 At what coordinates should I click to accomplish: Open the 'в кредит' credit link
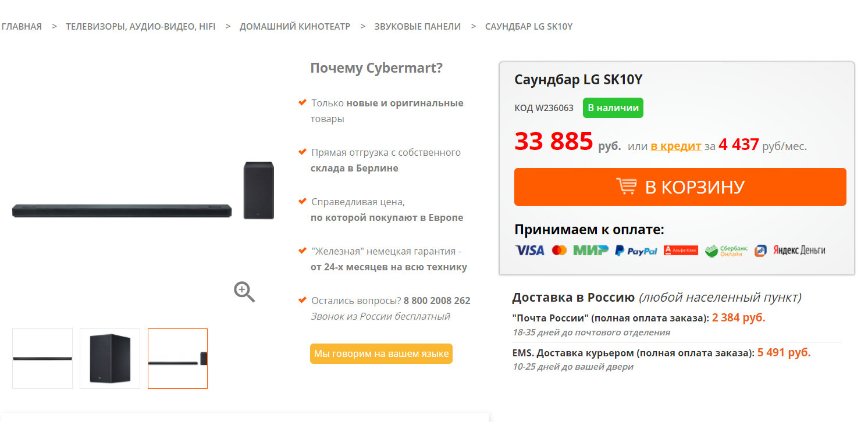coord(675,146)
